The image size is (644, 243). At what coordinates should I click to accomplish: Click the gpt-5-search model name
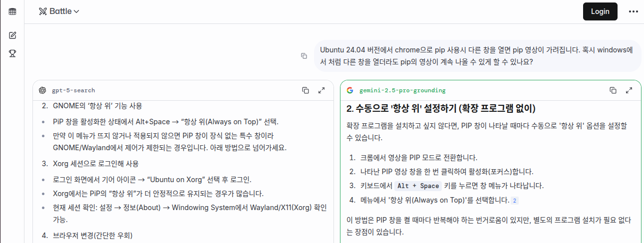(x=73, y=90)
